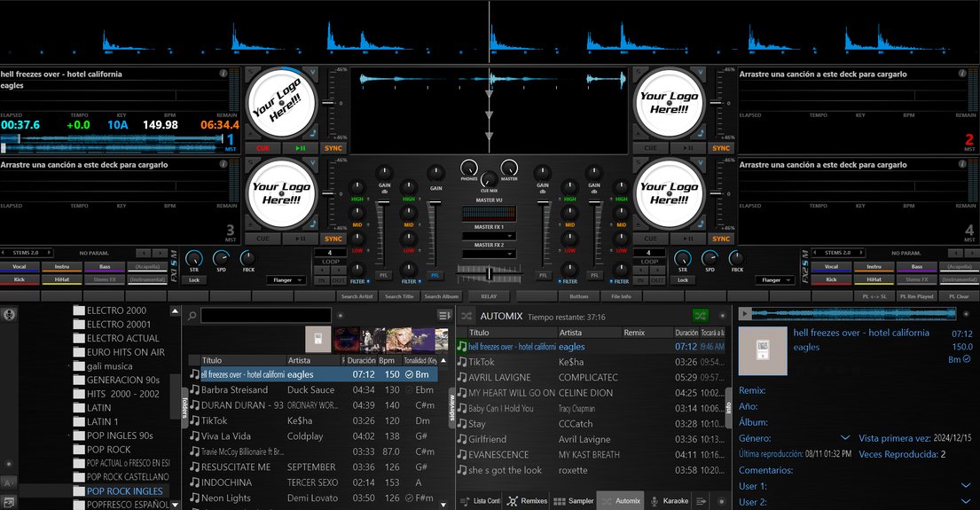Viewport: 980px width, 510px height.
Task: Open the MASTER FX 1 dropdown
Action: coord(489,236)
